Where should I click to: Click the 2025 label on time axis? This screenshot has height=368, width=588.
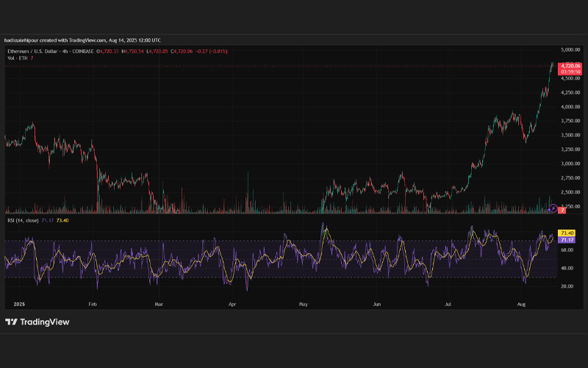click(19, 304)
